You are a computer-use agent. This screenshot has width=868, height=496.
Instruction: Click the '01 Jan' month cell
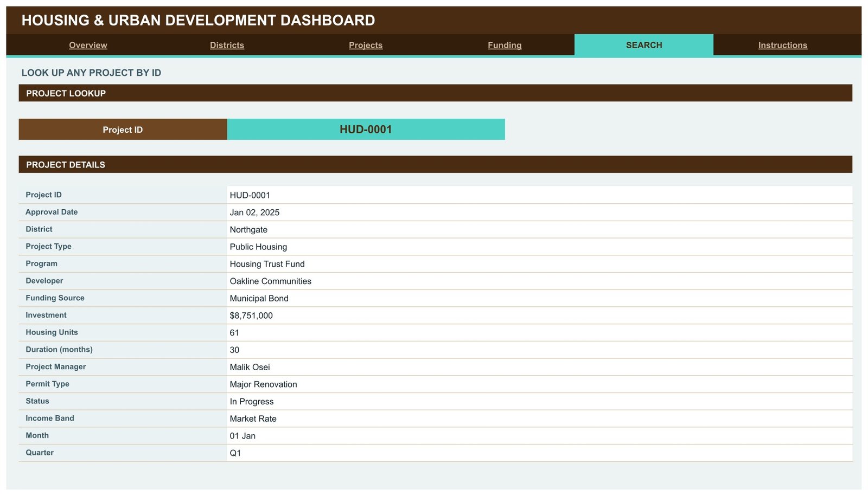[x=540, y=436]
